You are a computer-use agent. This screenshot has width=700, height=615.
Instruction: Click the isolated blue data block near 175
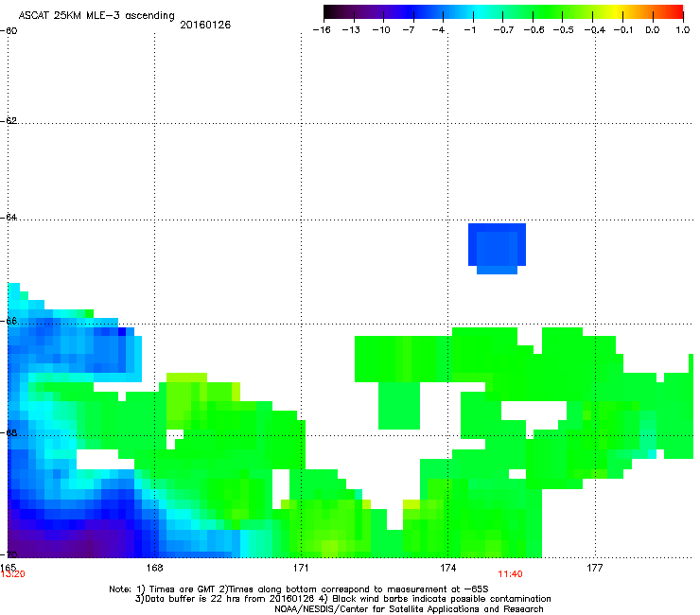497,248
